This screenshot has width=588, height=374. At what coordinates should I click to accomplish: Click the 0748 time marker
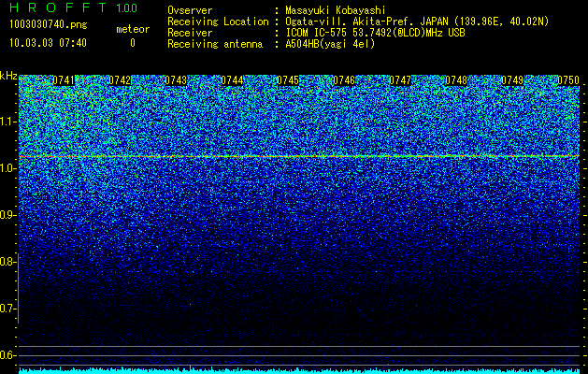[x=456, y=80]
